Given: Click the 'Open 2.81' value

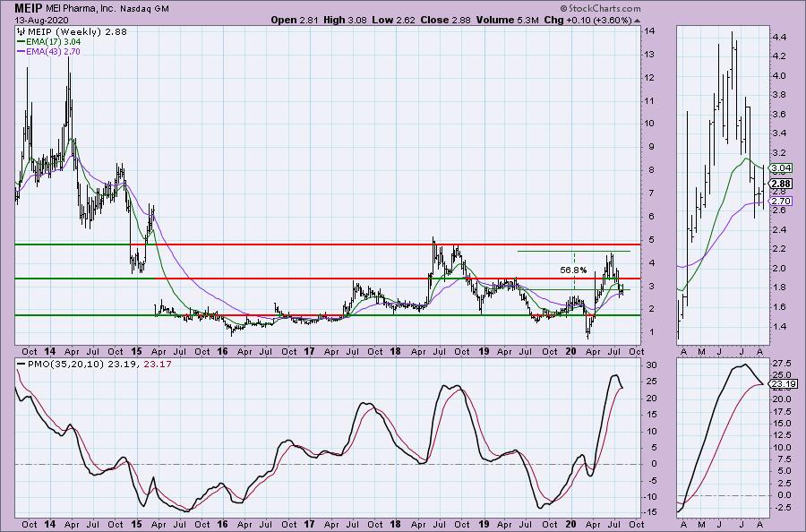Looking at the screenshot, I should (x=295, y=20).
